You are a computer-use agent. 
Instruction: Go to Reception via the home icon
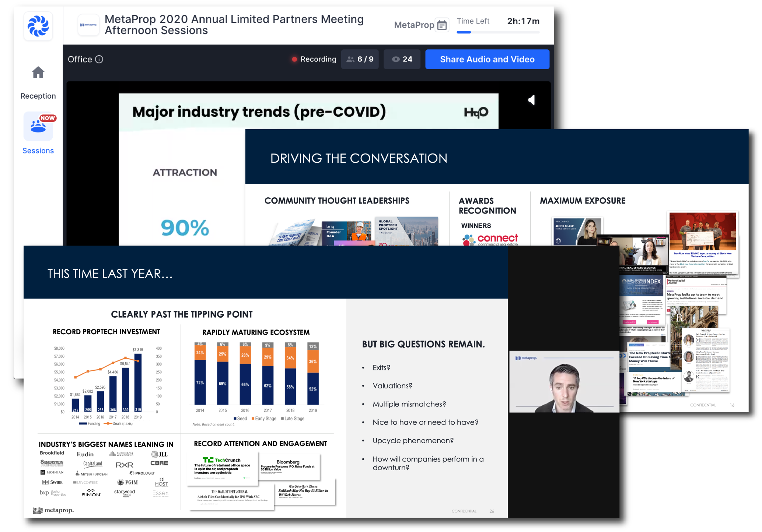38,72
